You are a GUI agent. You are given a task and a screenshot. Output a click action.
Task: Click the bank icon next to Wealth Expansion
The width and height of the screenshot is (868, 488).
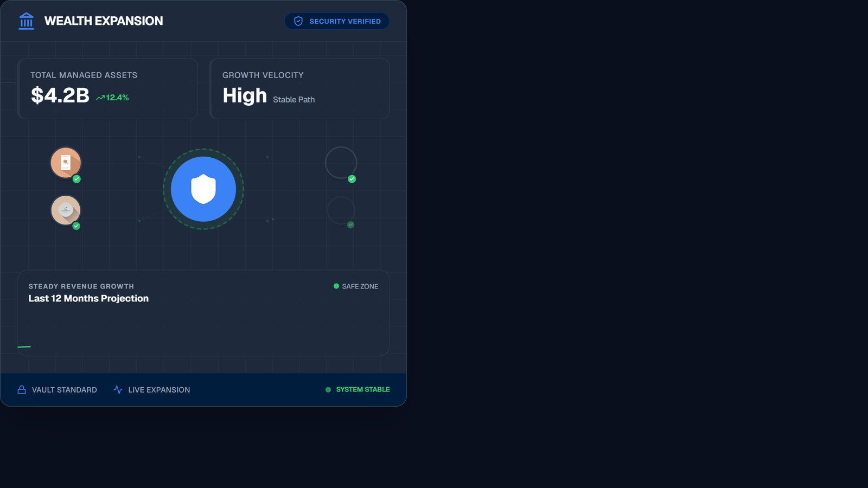click(x=26, y=21)
